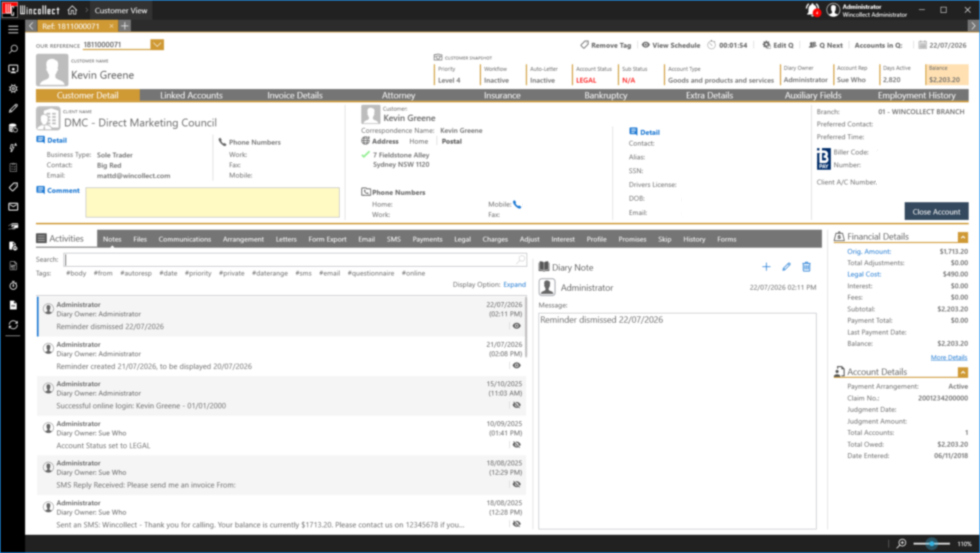
Task: Click the yellow client comment box
Action: point(213,202)
